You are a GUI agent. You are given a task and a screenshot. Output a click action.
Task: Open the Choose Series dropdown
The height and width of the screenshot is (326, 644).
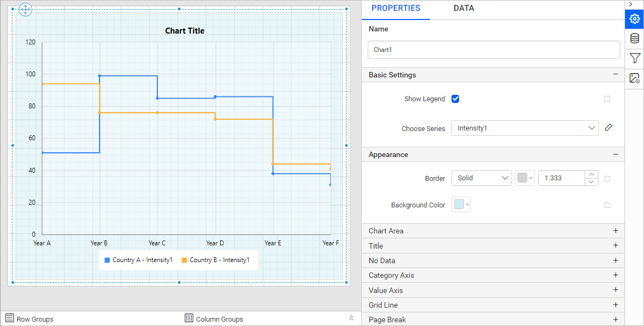[525, 128]
